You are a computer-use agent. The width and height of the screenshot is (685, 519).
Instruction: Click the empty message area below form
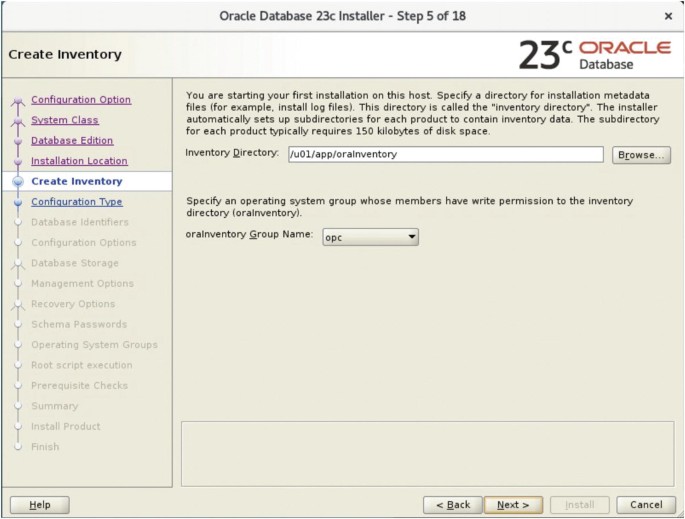pos(428,453)
